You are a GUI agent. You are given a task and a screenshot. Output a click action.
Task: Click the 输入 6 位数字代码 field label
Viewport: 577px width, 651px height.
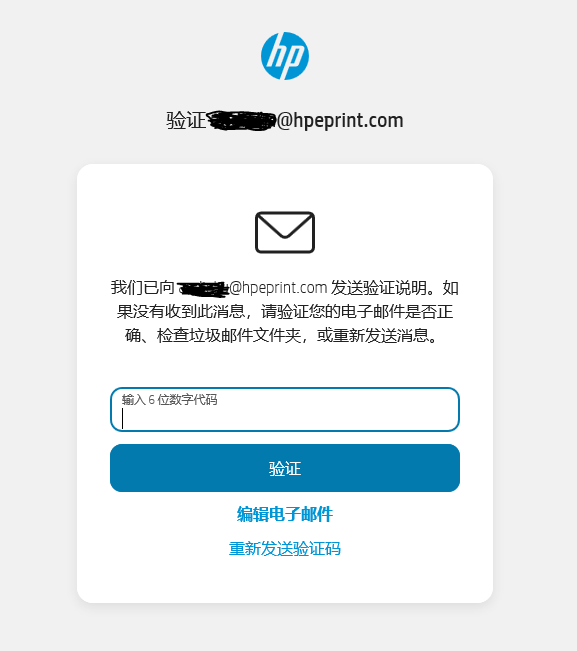click(169, 399)
